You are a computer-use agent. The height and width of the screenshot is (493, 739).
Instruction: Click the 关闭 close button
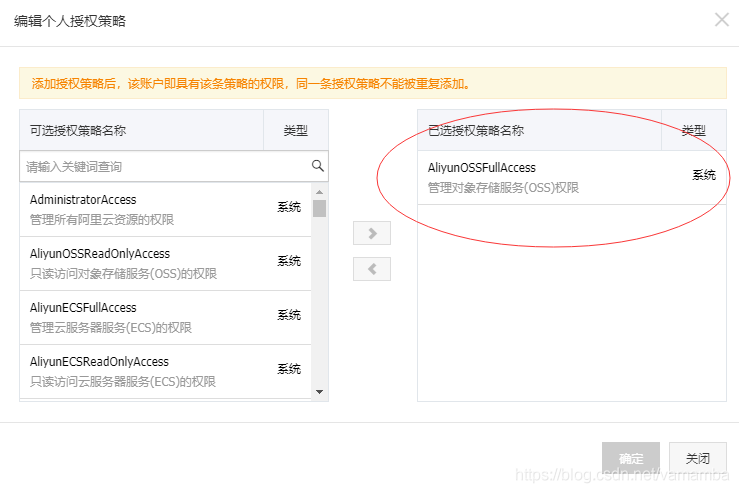pyautogui.click(x=698, y=458)
